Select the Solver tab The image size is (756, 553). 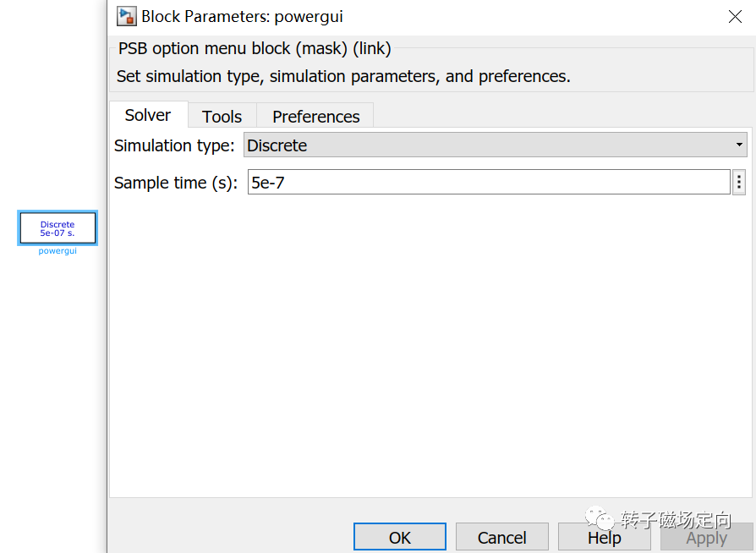coord(148,115)
